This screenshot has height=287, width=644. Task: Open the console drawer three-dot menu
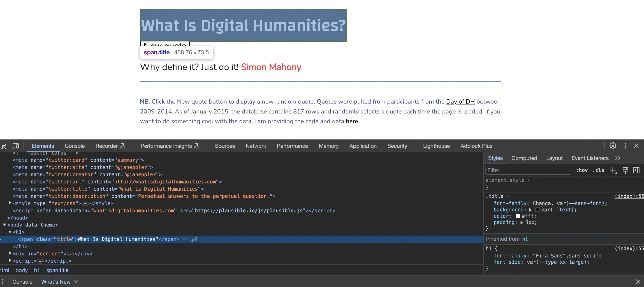point(2,282)
